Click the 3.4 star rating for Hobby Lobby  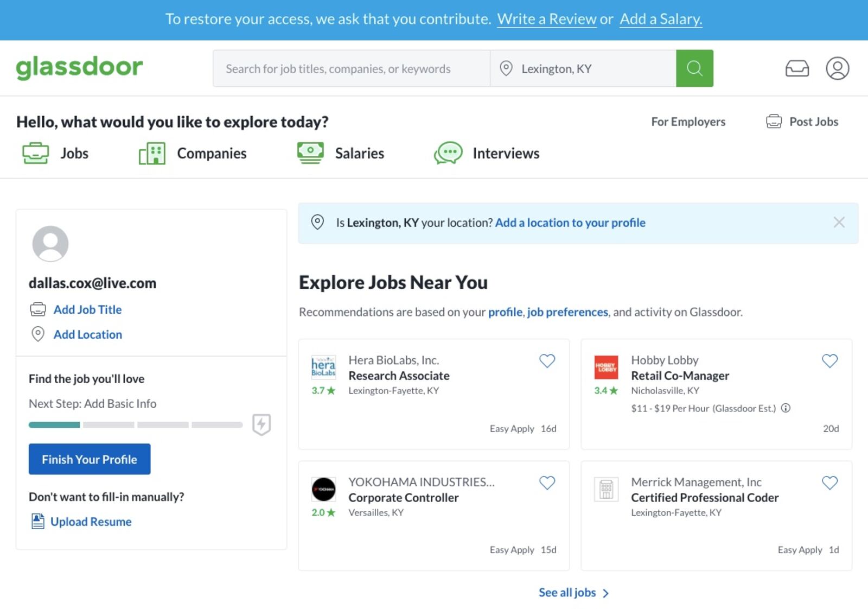606,391
